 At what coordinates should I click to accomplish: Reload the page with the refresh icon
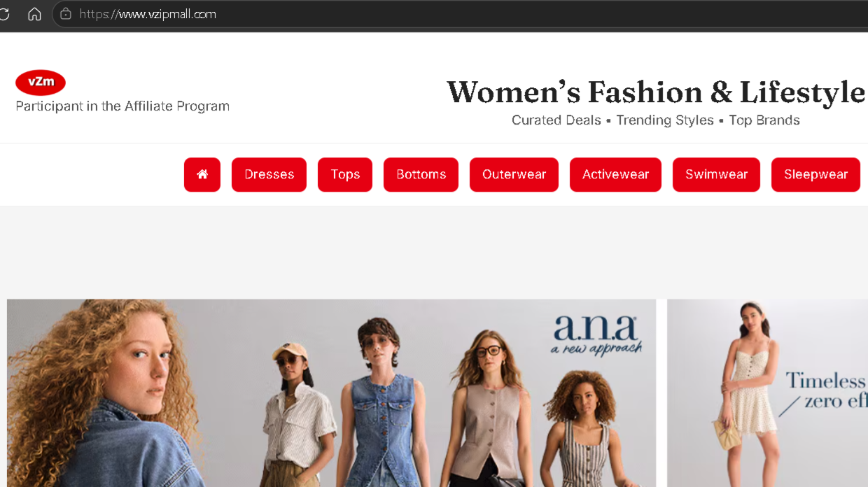tap(4, 14)
